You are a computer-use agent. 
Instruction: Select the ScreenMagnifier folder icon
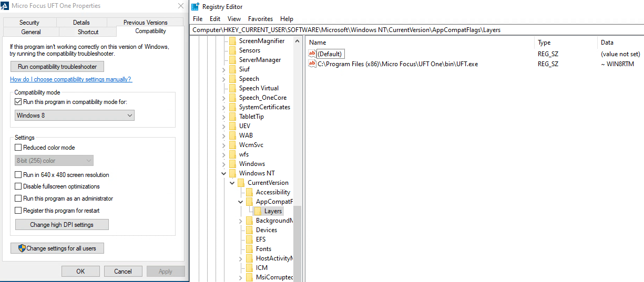tap(232, 41)
